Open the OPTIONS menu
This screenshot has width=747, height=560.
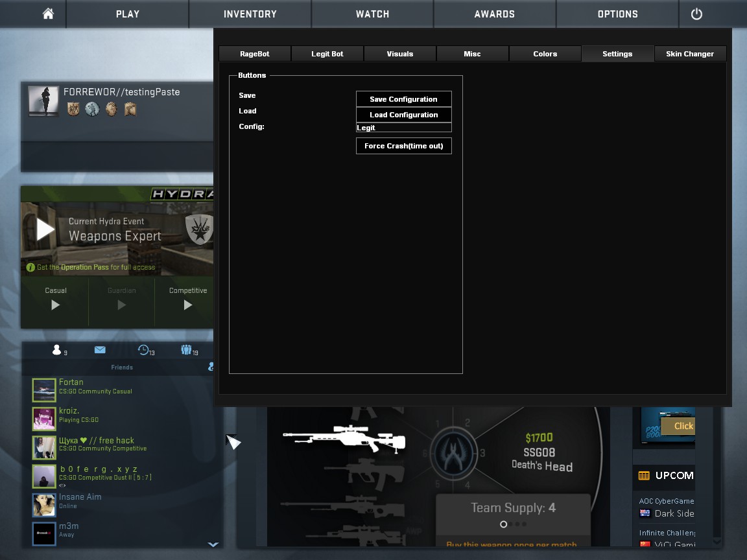[x=617, y=14]
